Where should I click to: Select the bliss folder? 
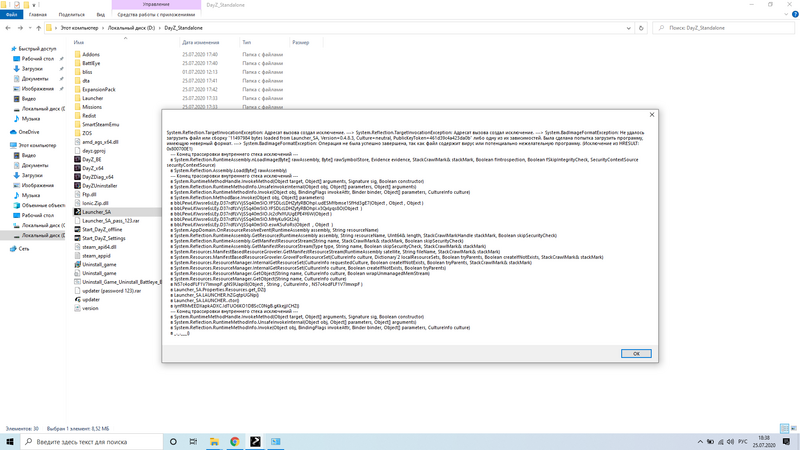(87, 72)
